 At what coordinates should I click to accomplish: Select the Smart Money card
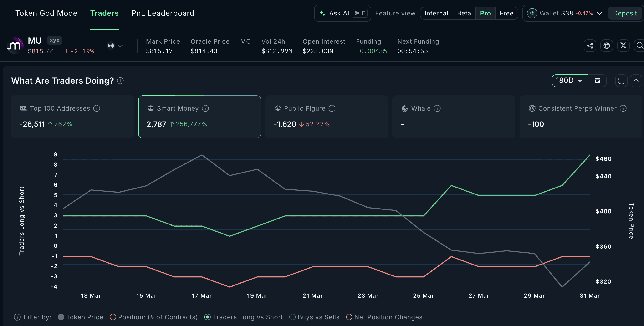tap(199, 117)
